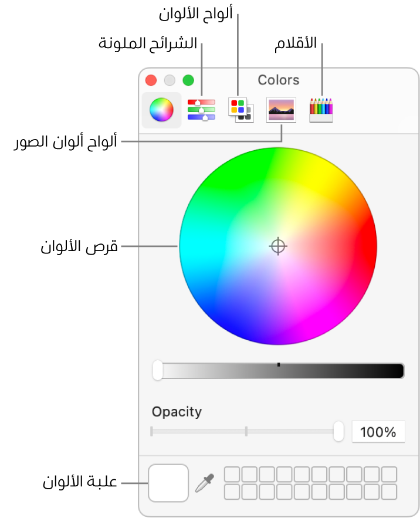The height and width of the screenshot is (518, 420).
Task: Pick the eyedropper color sampler tool
Action: tap(205, 483)
